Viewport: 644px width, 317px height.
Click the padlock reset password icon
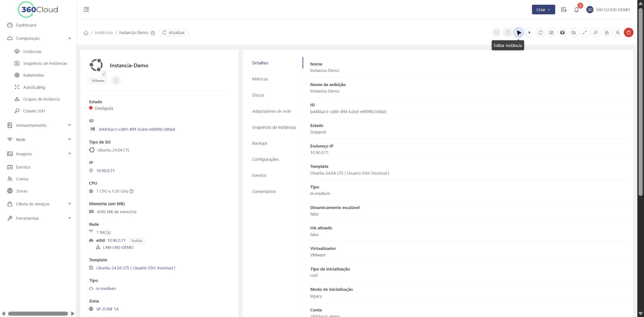607,33
